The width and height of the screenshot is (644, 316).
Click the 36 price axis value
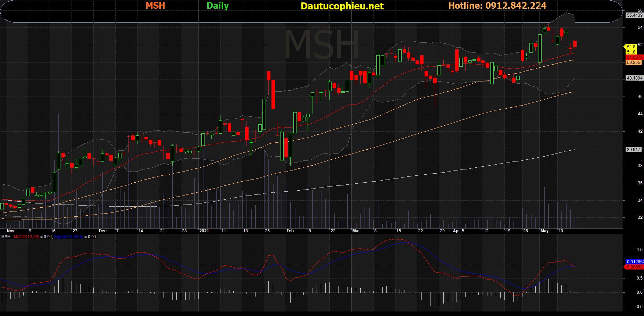tap(640, 183)
